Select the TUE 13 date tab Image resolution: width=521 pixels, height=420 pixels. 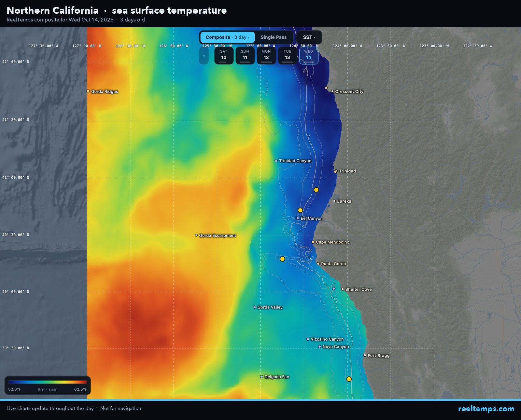click(x=287, y=55)
